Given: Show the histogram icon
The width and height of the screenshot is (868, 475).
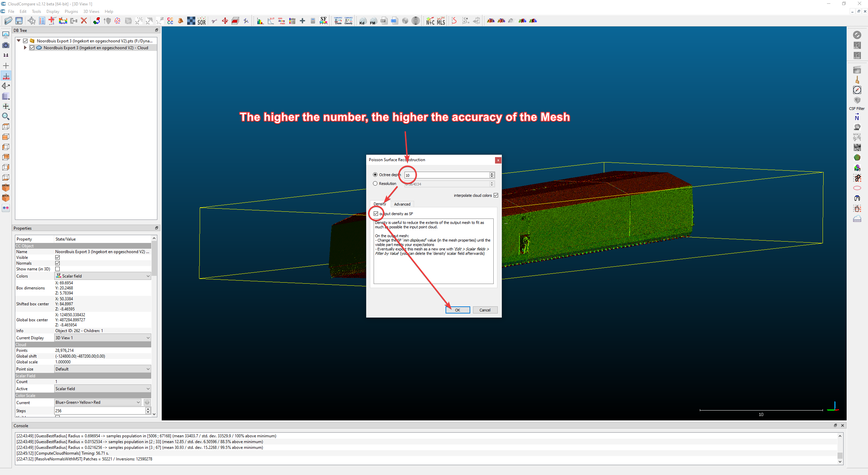Looking at the screenshot, I should point(260,21).
